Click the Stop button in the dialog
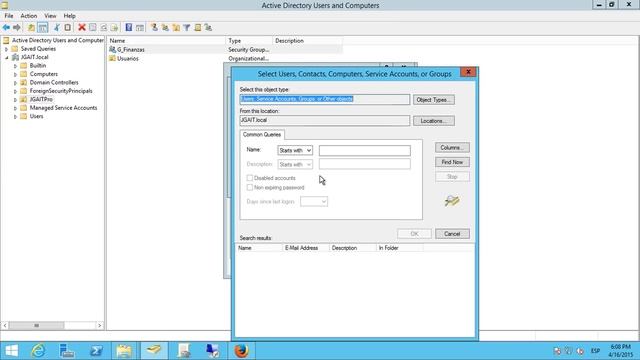This screenshot has width=640, height=360. click(452, 177)
